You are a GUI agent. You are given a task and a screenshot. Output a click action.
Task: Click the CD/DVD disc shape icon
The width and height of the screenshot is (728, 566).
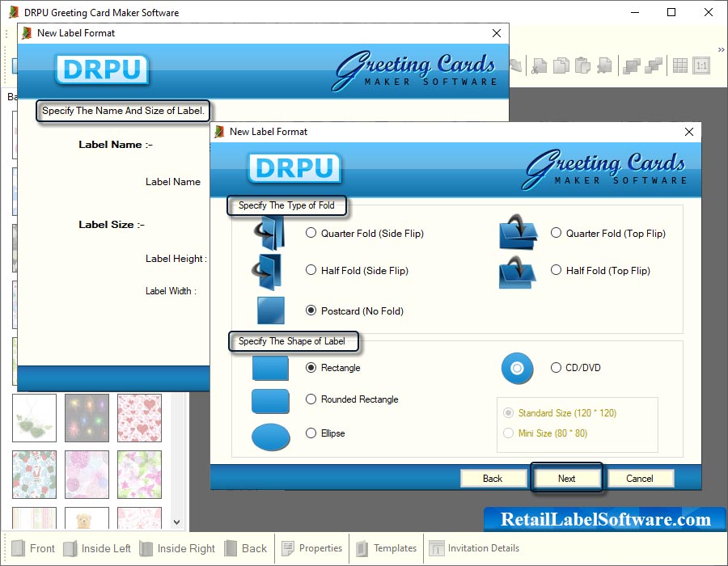518,369
